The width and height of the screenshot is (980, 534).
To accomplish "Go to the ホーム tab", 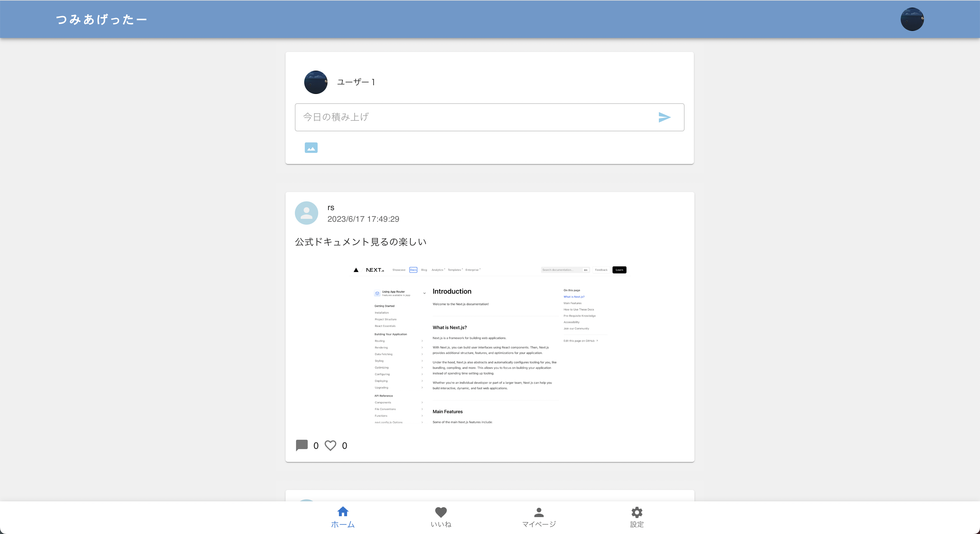I will pos(342,524).
